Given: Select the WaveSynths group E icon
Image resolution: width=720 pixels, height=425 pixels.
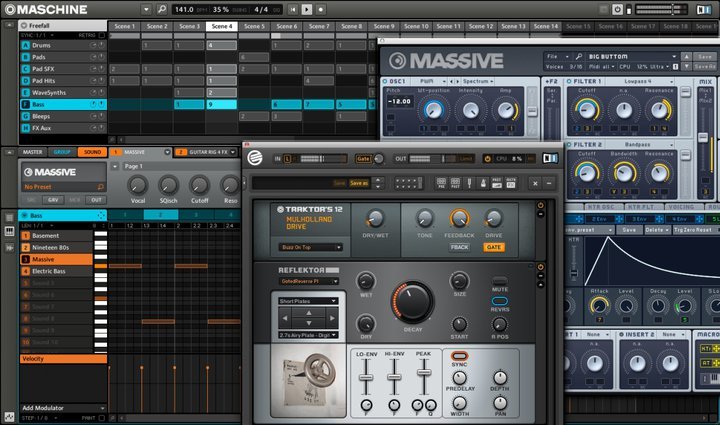Looking at the screenshot, I should pyautogui.click(x=26, y=92).
